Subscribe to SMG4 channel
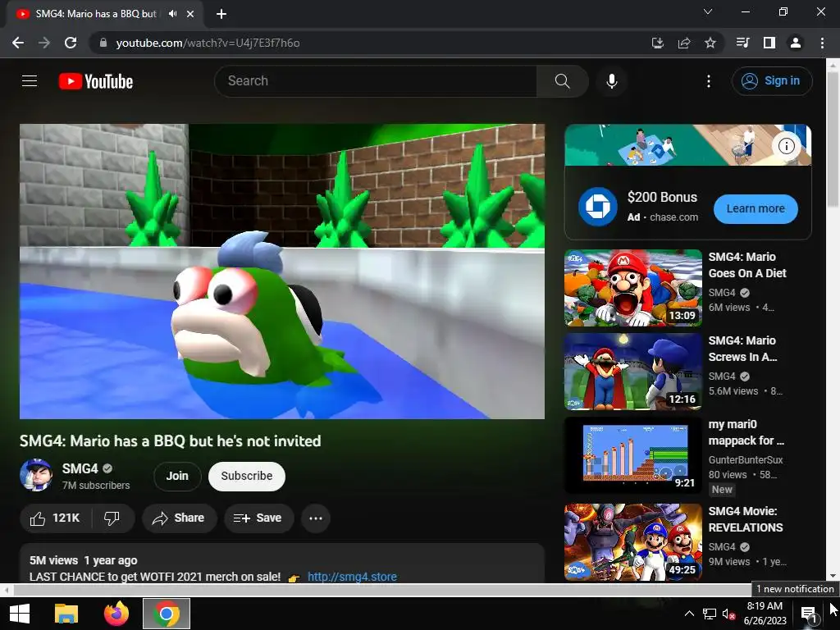840x630 pixels. [x=246, y=476]
